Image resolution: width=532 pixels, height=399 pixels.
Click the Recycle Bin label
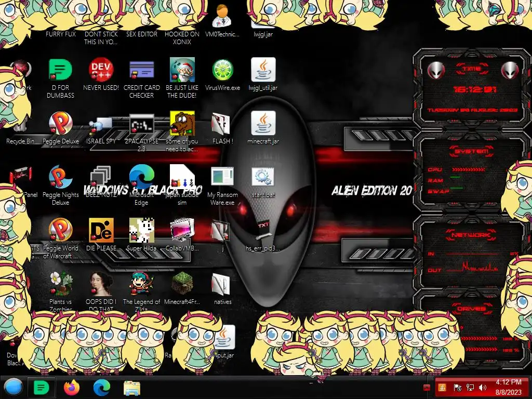20,141
